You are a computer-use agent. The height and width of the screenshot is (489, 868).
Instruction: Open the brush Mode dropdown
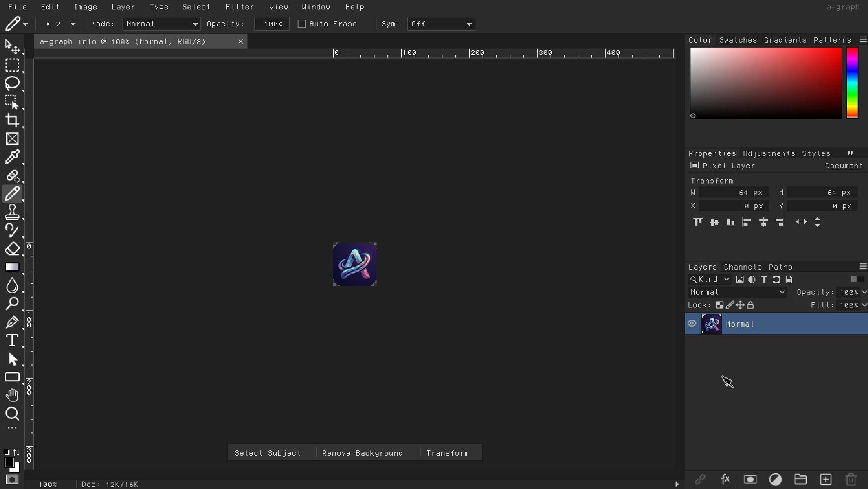tap(162, 24)
